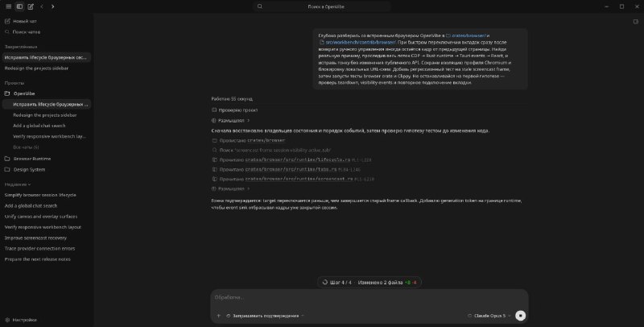Viewport: 644px width, 327px height.
Task: Expand the second 'Размышлял' thinking block
Action: pyautogui.click(x=231, y=188)
